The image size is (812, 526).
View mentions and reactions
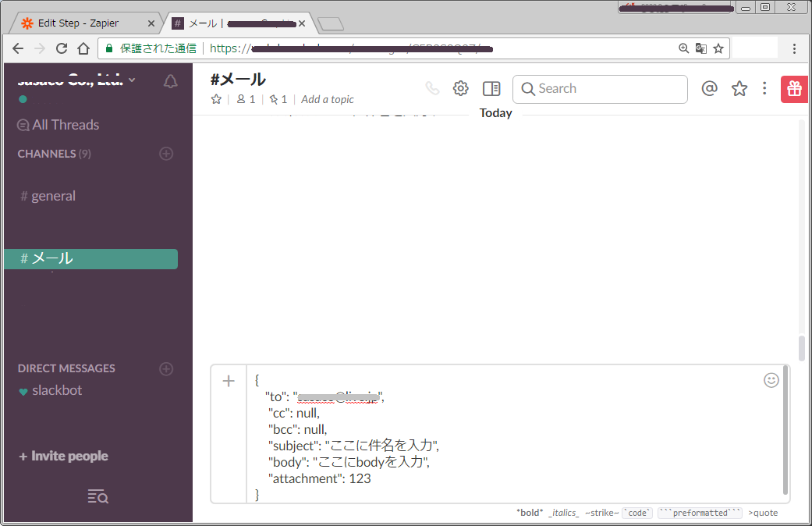709,88
